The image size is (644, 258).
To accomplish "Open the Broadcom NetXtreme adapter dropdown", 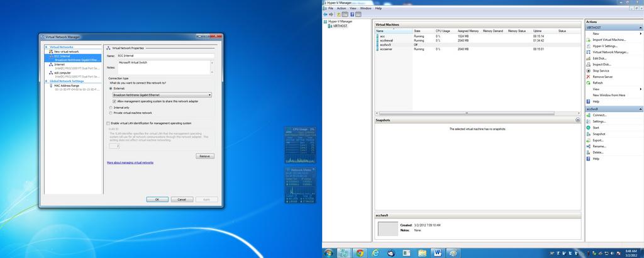I will pos(209,94).
